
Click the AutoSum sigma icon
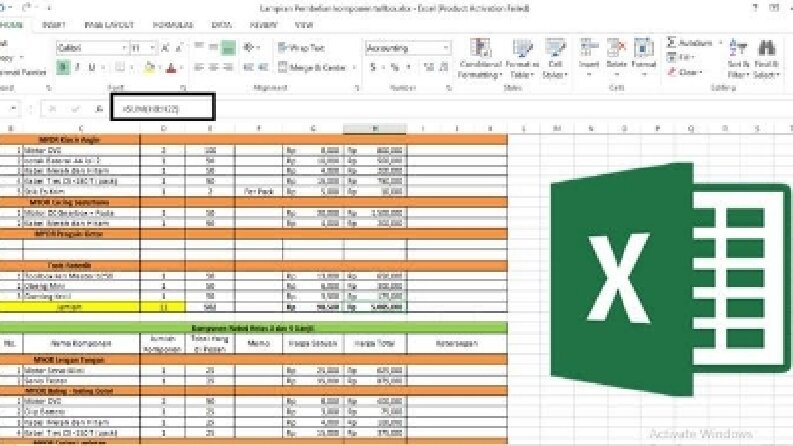pyautogui.click(x=672, y=42)
